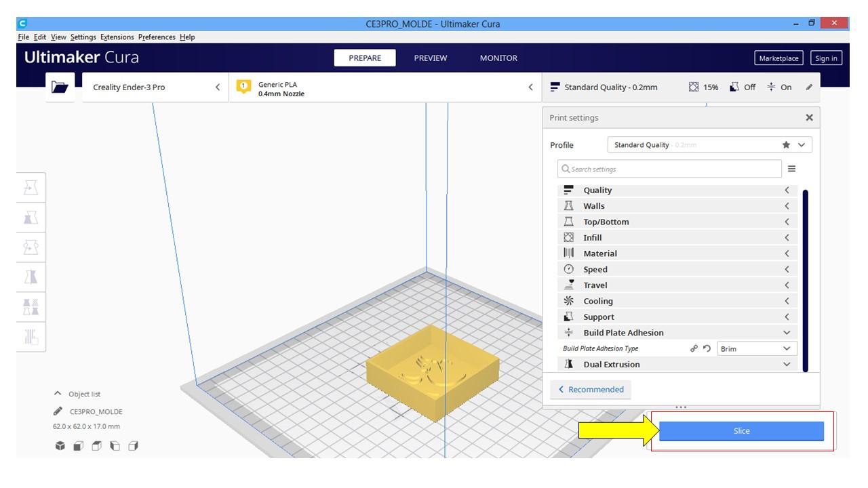Select the Per Model Settings tool
868x488 pixels.
[x=31, y=306]
